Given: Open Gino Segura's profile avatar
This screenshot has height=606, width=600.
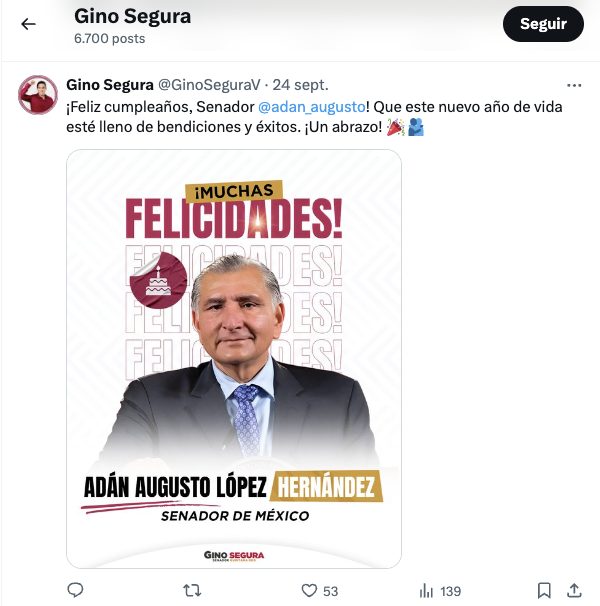Looking at the screenshot, I should pyautogui.click(x=38, y=94).
